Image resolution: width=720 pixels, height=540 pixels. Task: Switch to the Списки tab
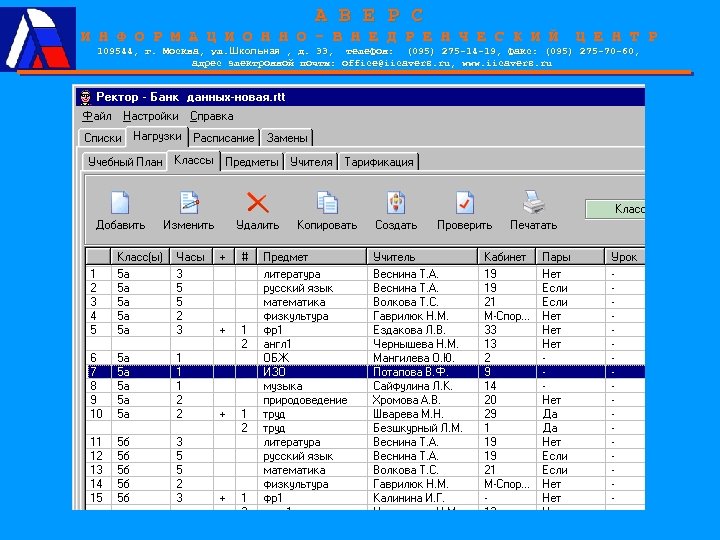click(x=103, y=138)
